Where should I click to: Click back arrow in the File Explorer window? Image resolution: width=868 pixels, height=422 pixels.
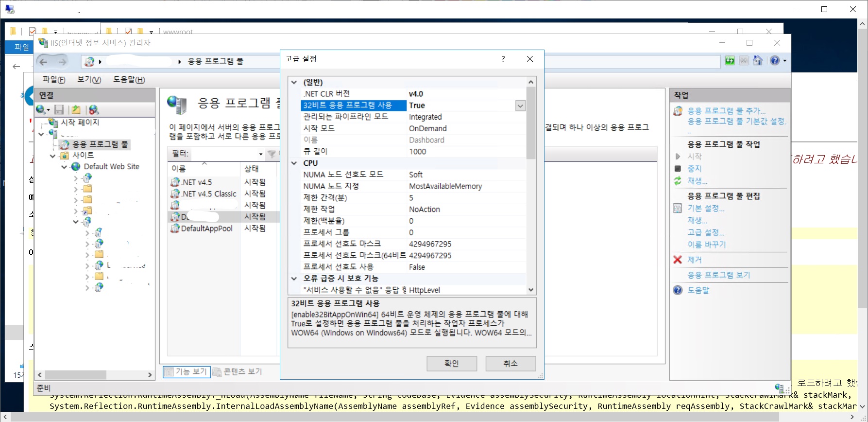coord(17,66)
